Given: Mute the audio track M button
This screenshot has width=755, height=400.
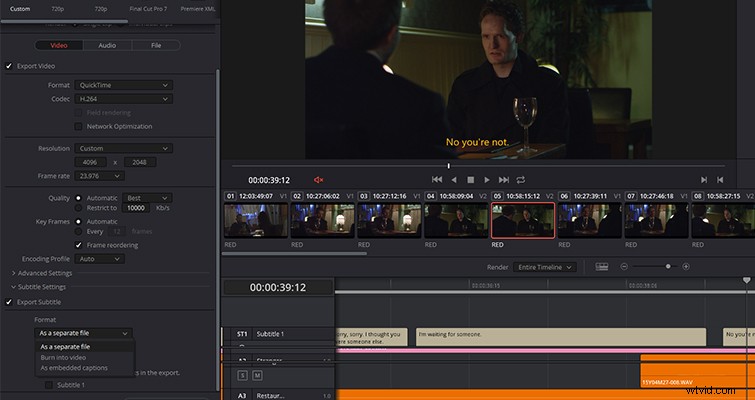Looking at the screenshot, I should coord(257,375).
